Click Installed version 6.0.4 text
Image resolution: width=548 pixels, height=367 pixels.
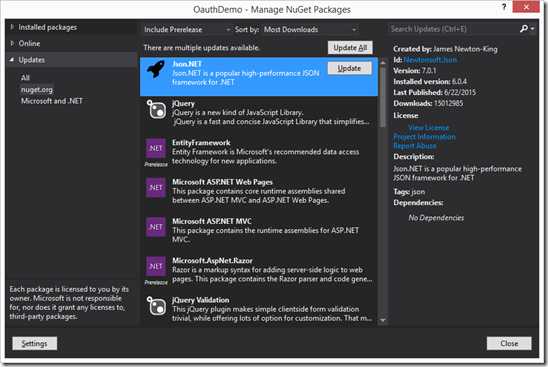point(430,81)
